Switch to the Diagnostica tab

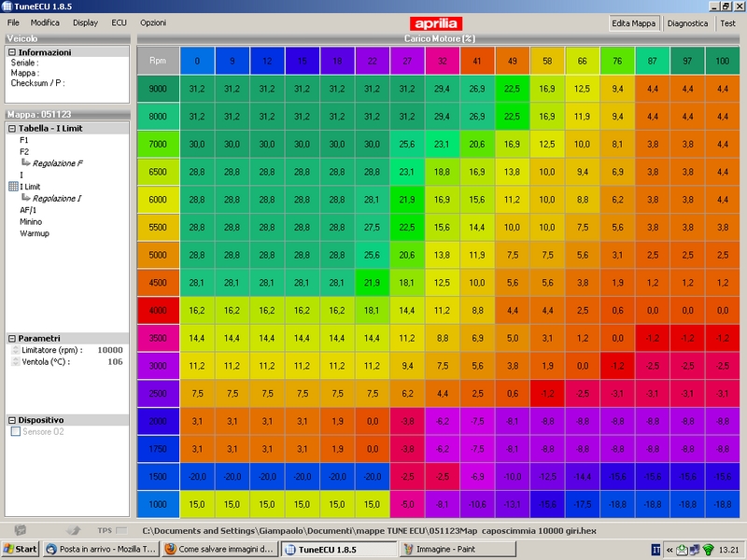(x=687, y=23)
